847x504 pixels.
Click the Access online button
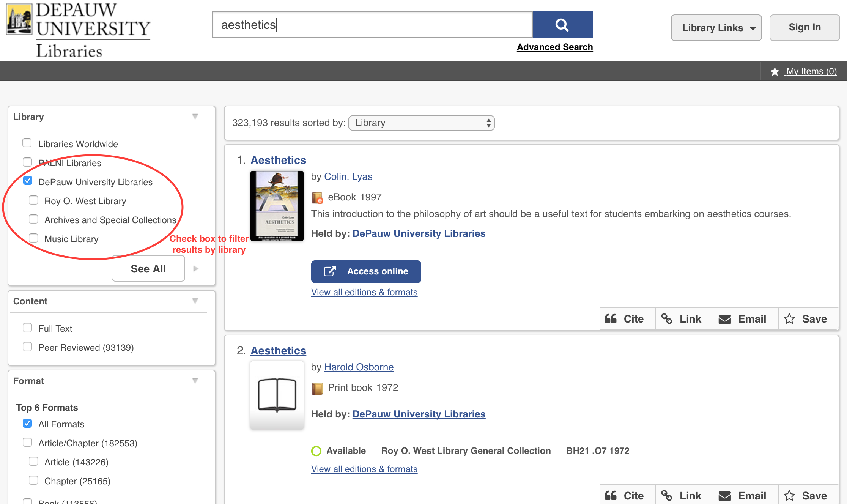coord(366,271)
